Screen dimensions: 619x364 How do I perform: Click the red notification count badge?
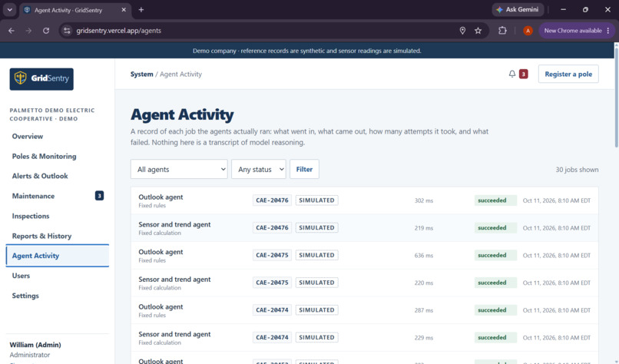click(x=524, y=74)
